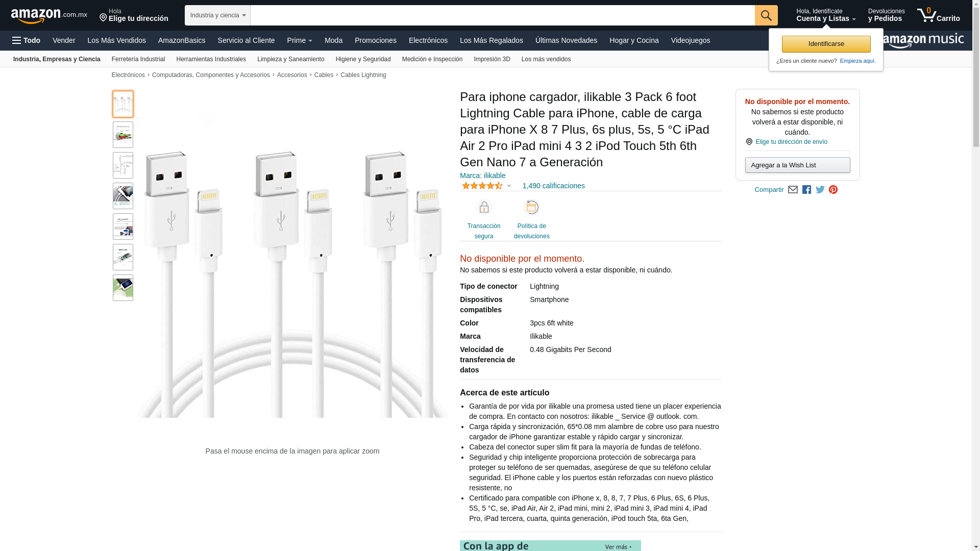Share product on Pinterest icon
980x551 pixels.
click(834, 190)
